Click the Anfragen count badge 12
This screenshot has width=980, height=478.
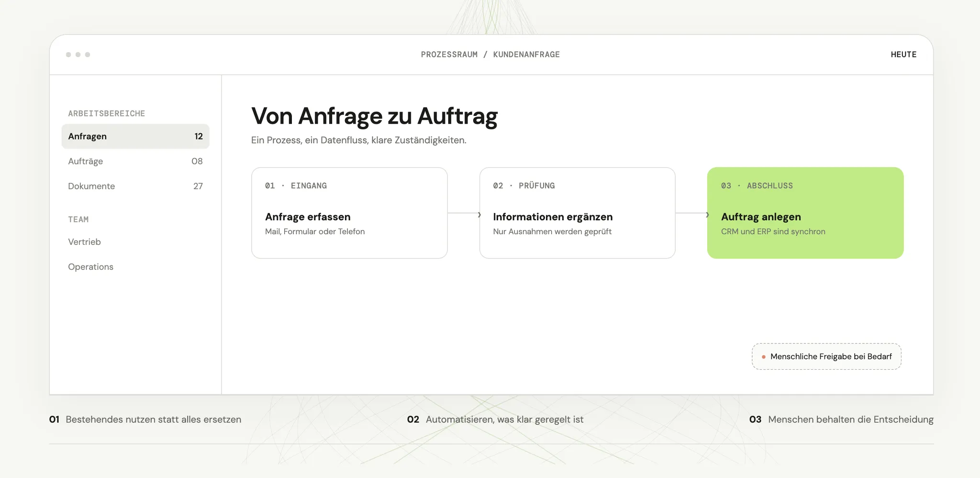(x=199, y=137)
